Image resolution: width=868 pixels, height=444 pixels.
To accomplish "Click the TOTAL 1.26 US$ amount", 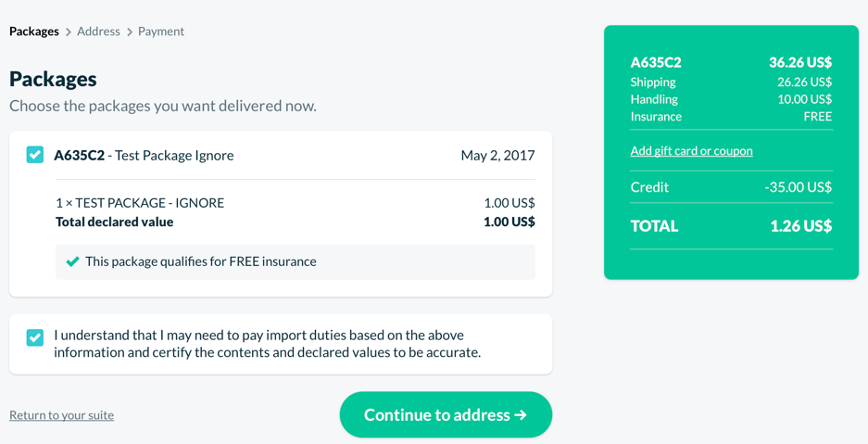I will pyautogui.click(x=800, y=226).
